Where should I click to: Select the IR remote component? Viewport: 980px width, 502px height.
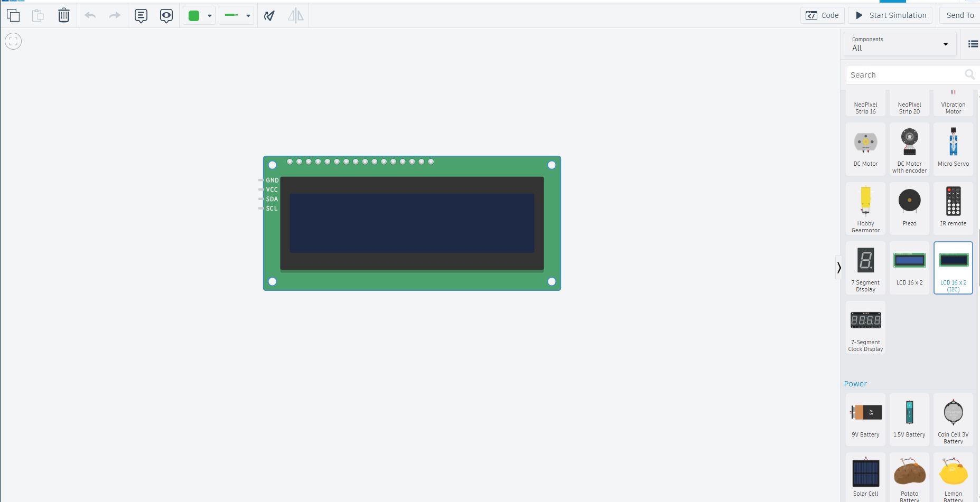pyautogui.click(x=953, y=209)
